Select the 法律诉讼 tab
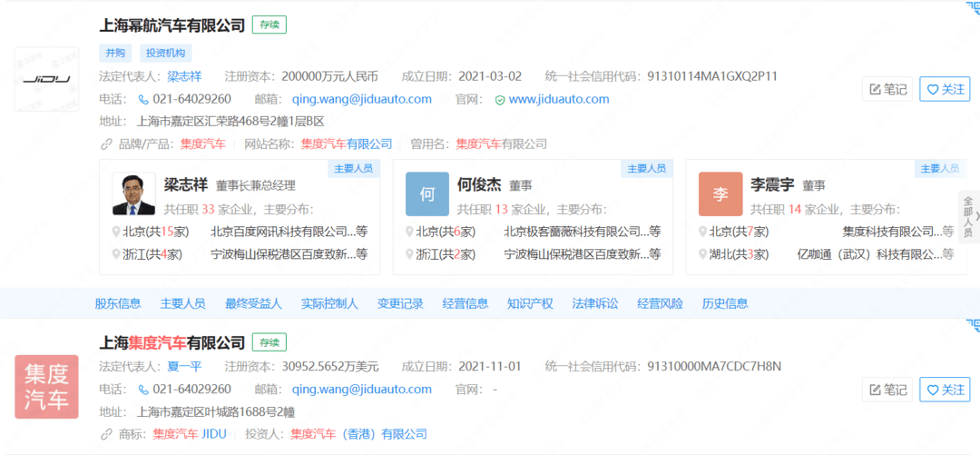The width and height of the screenshot is (980, 455). click(x=595, y=304)
